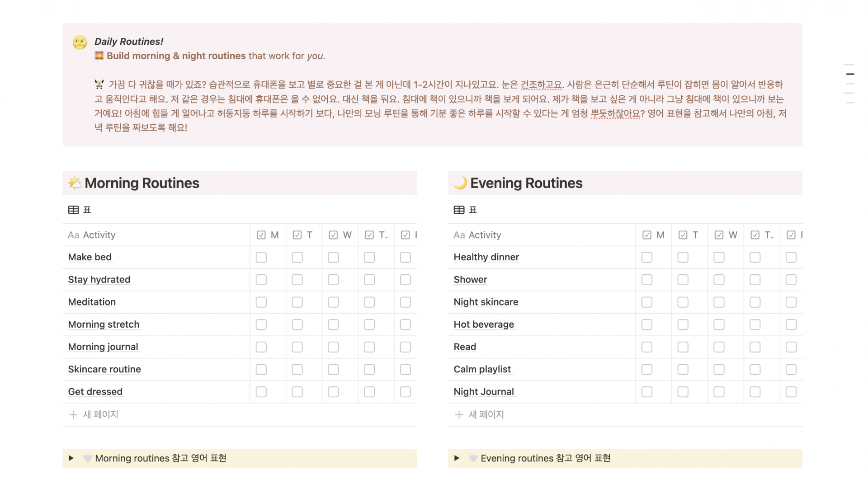Select the Morning table's W column header
The width and height of the screenshot is (868, 484).
(x=340, y=235)
